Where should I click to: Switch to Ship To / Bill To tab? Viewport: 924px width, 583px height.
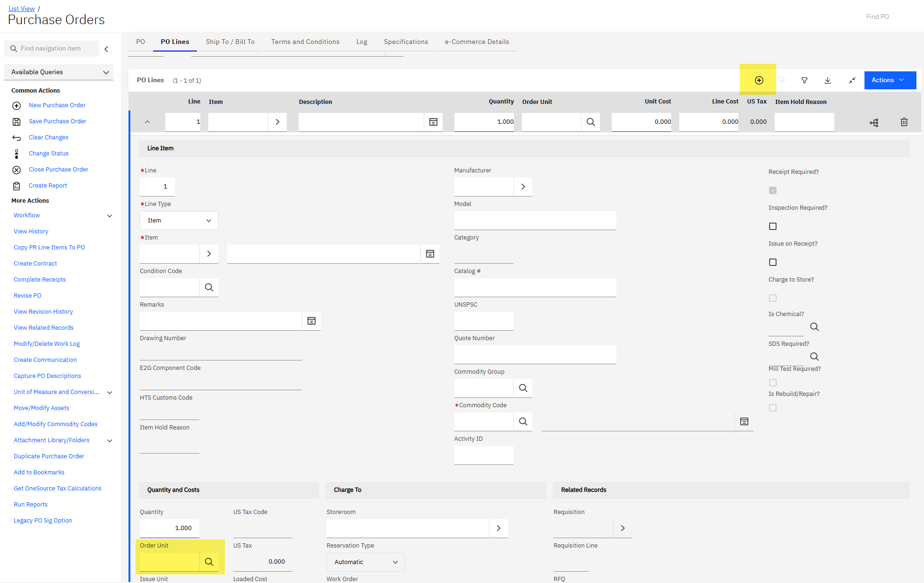(230, 42)
